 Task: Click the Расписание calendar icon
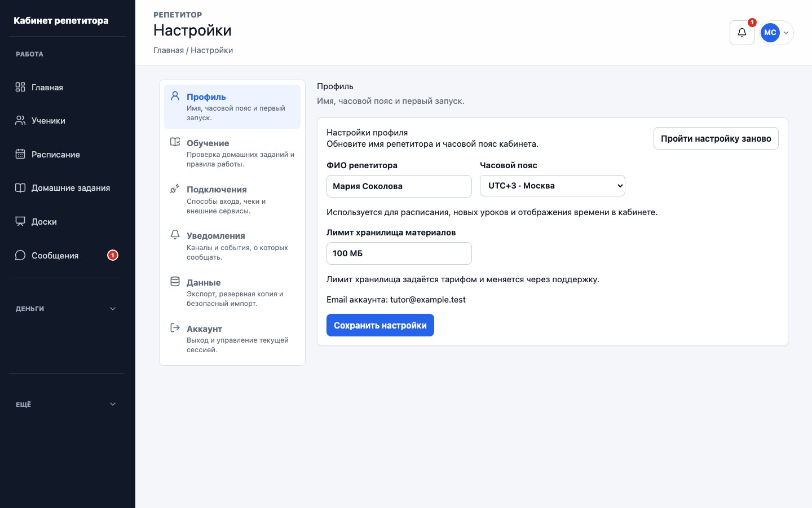point(20,154)
